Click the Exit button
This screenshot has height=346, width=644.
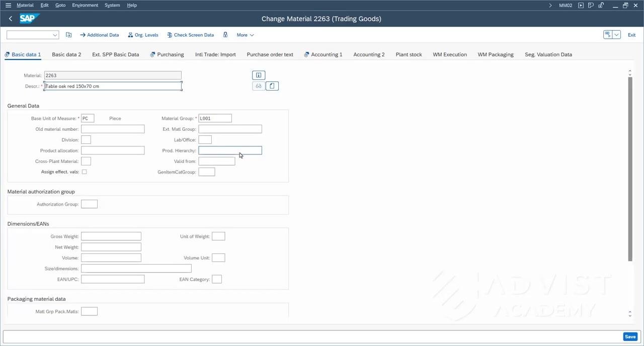631,35
